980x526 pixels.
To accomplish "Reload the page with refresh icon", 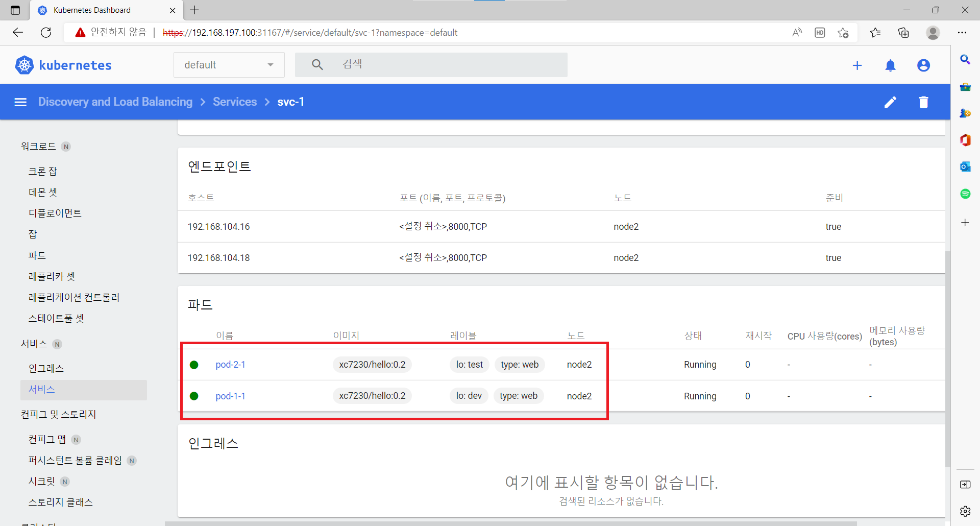I will tap(46, 33).
